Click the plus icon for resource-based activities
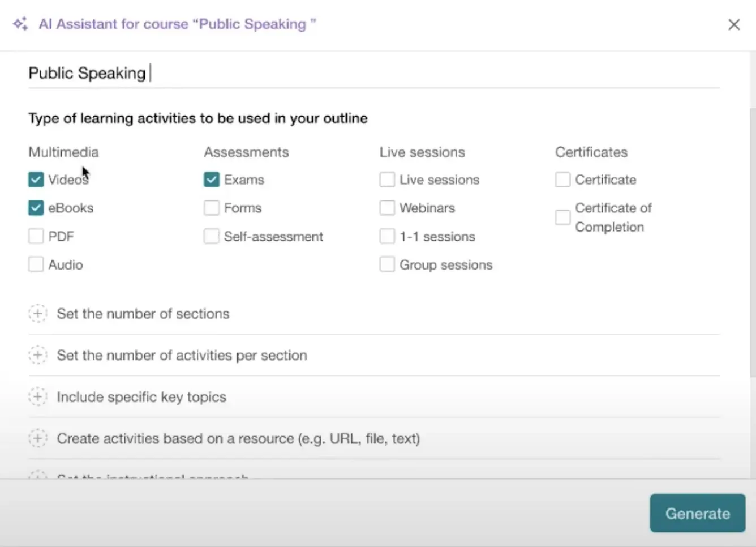This screenshot has height=547, width=756. click(x=38, y=438)
